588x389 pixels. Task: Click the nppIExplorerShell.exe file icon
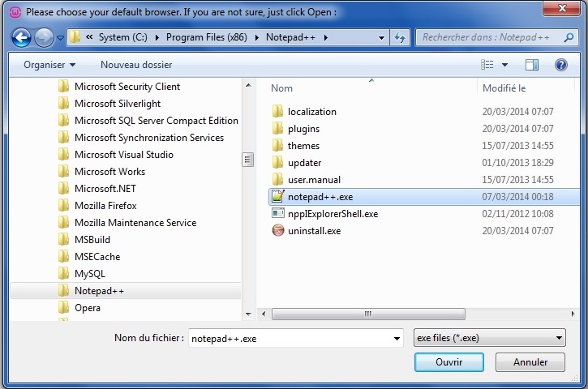coord(278,214)
